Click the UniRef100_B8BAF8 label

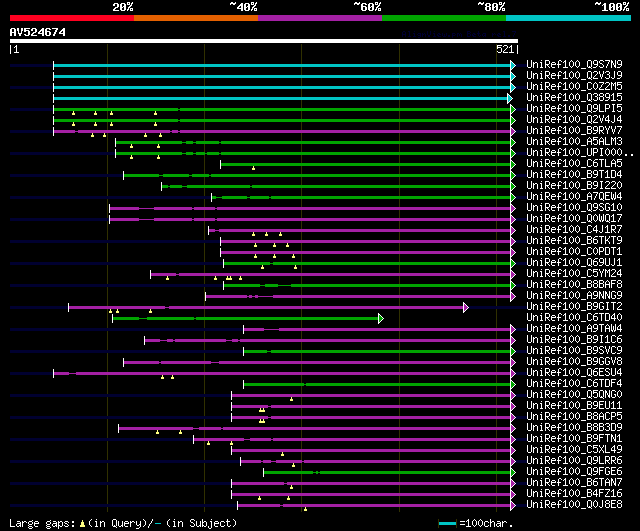574,285
